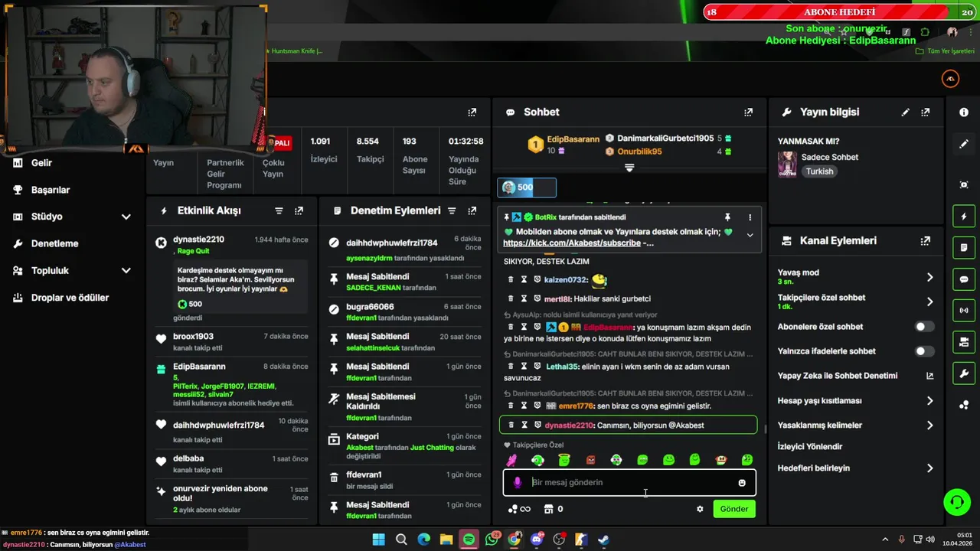Pop out the Denetim Eylemleri panel

point(472,210)
